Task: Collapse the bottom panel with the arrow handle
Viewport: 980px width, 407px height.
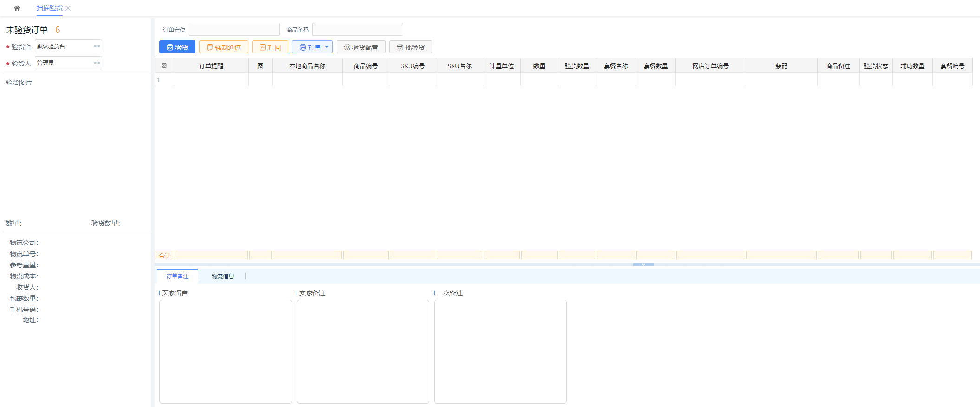Action: tap(643, 264)
